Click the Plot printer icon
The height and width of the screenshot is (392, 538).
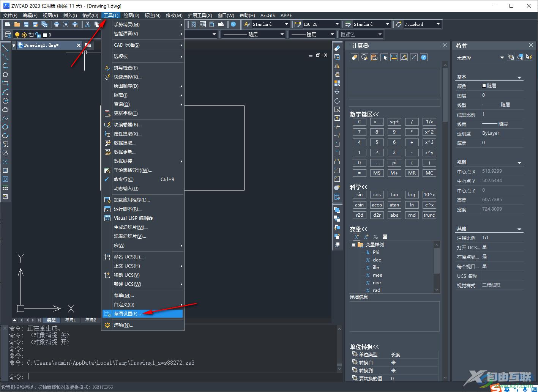point(57,24)
